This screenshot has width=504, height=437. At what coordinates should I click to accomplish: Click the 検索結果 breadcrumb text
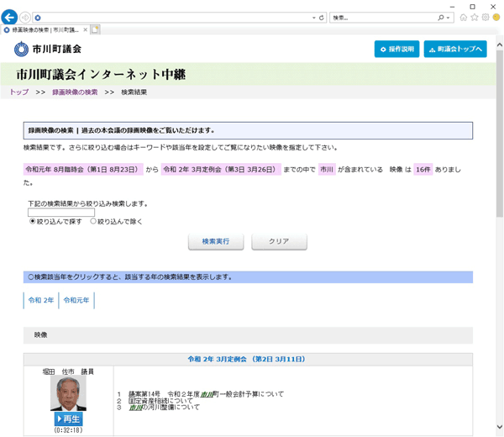134,92
